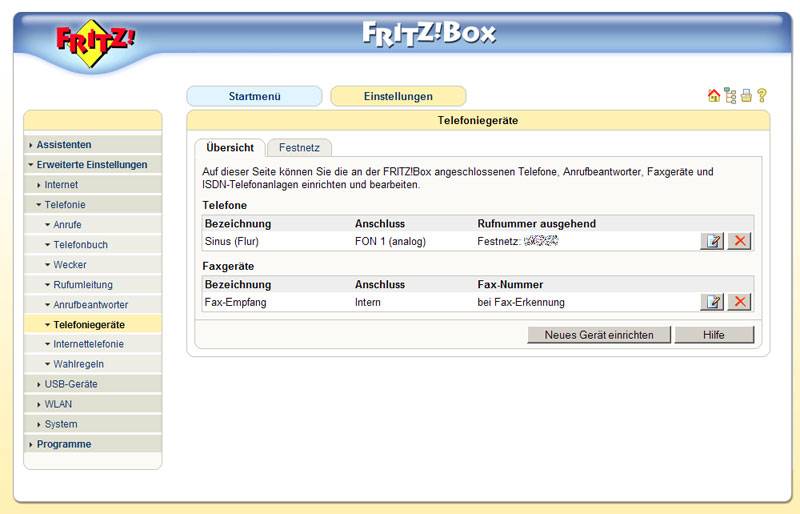Edit the Sinus (Flur) telephone entry
The width and height of the screenshot is (800, 514).
(711, 241)
